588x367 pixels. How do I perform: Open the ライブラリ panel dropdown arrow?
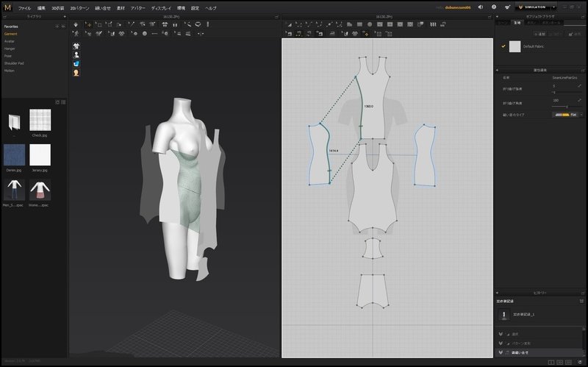coord(65,16)
